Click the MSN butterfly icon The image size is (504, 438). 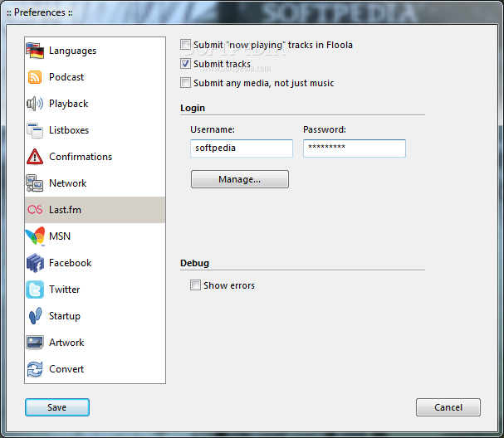coord(36,236)
